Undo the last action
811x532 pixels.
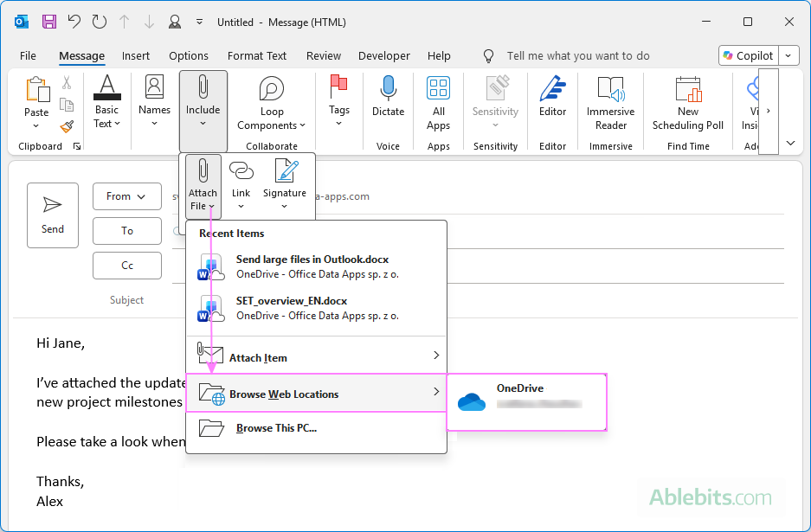click(x=74, y=22)
